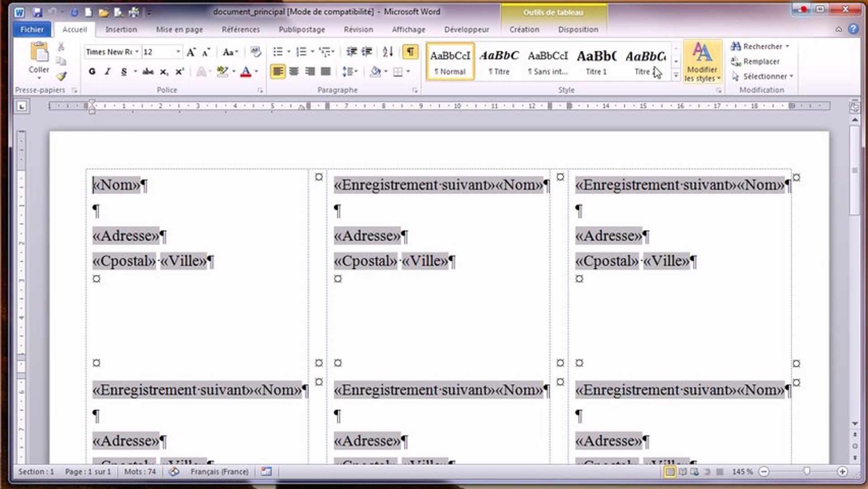Toggle strikethrough (abc) formatting
This screenshot has width=868, height=489.
pos(147,72)
